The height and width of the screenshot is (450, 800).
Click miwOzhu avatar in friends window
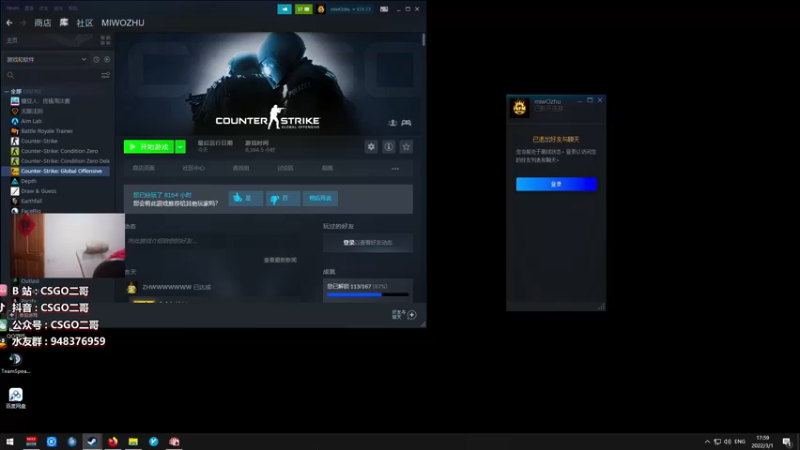(519, 107)
